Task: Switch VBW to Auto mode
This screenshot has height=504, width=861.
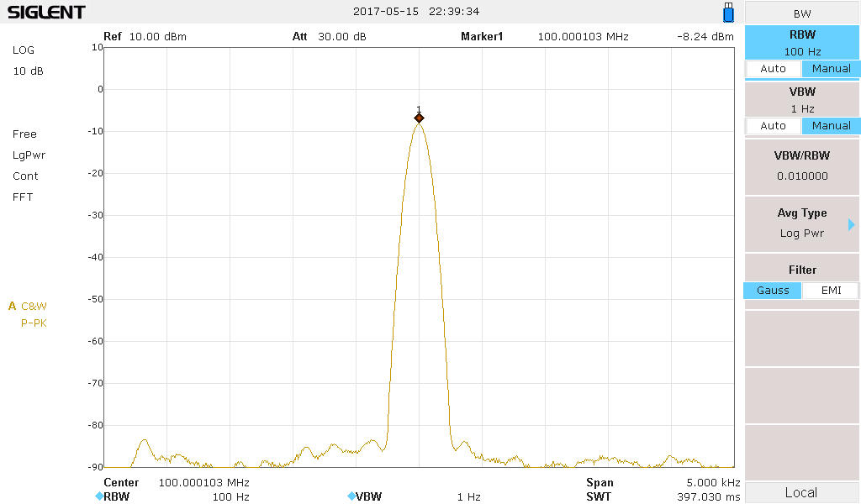Action: click(773, 126)
